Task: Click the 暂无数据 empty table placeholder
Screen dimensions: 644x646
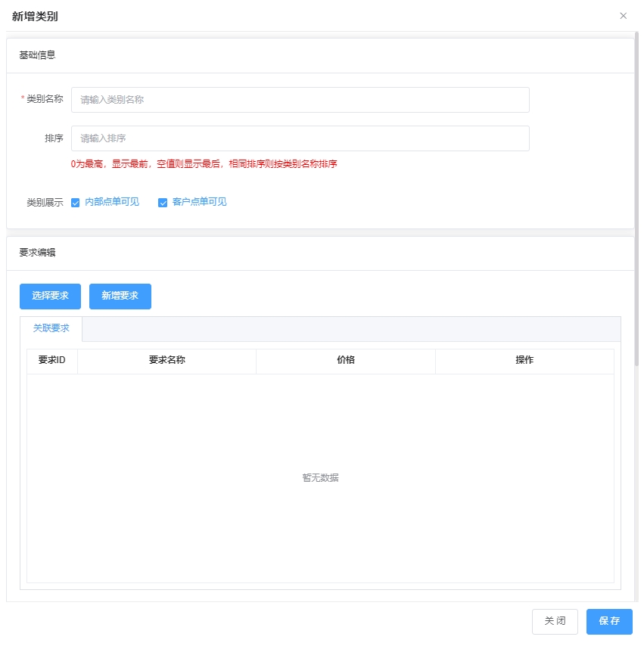Action: point(320,478)
